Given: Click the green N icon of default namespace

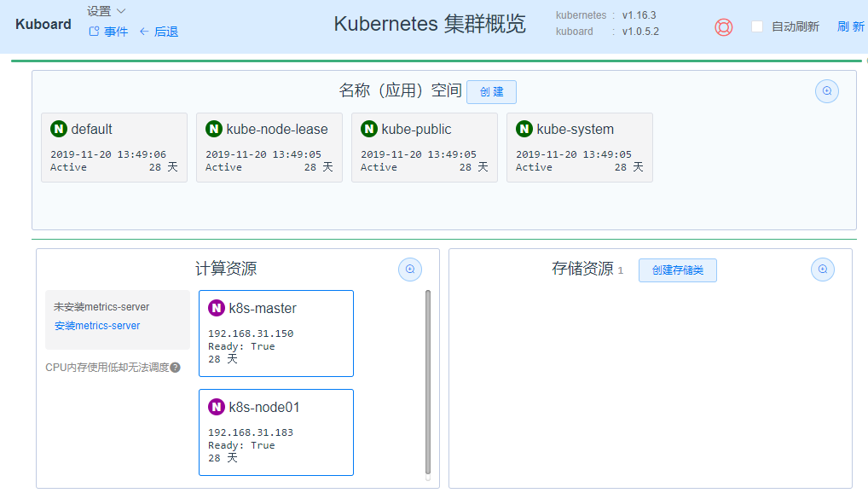Looking at the screenshot, I should point(59,129).
